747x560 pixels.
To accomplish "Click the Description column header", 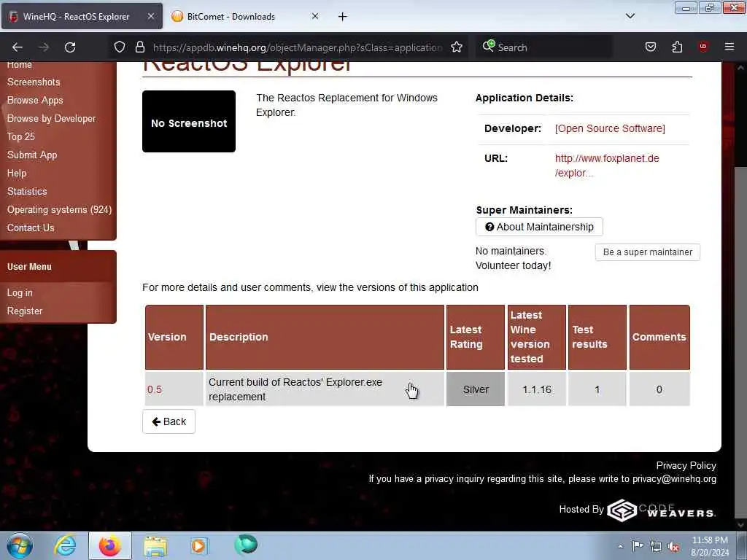I will click(x=325, y=337).
